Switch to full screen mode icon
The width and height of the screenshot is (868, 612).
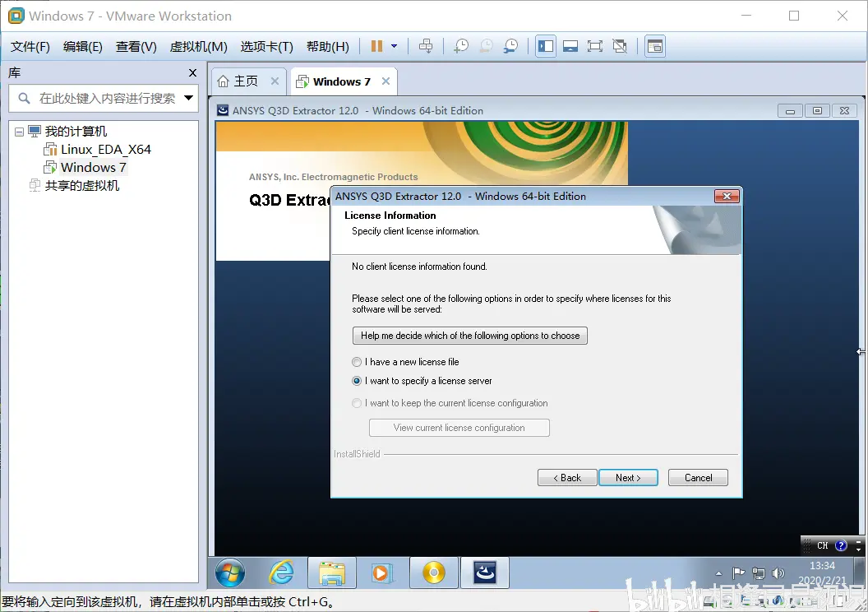click(x=595, y=46)
